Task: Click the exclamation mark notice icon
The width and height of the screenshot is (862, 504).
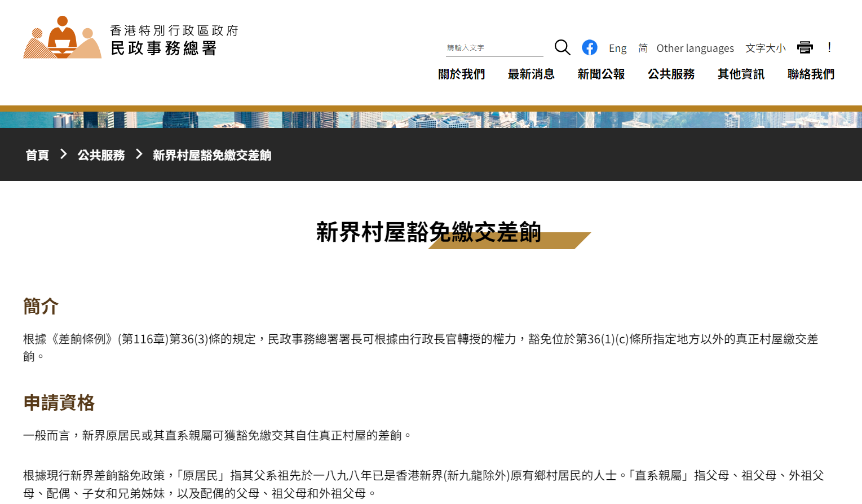Action: point(829,47)
